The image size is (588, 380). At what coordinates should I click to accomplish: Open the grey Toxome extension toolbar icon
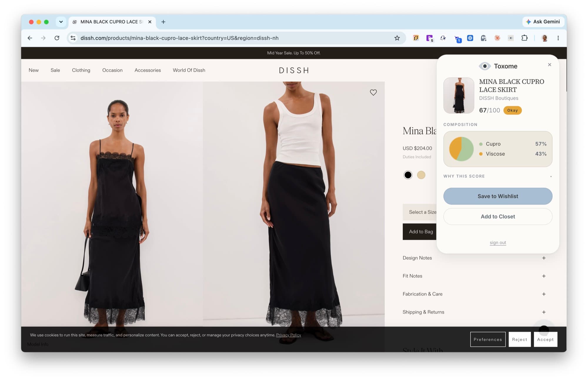tap(511, 38)
